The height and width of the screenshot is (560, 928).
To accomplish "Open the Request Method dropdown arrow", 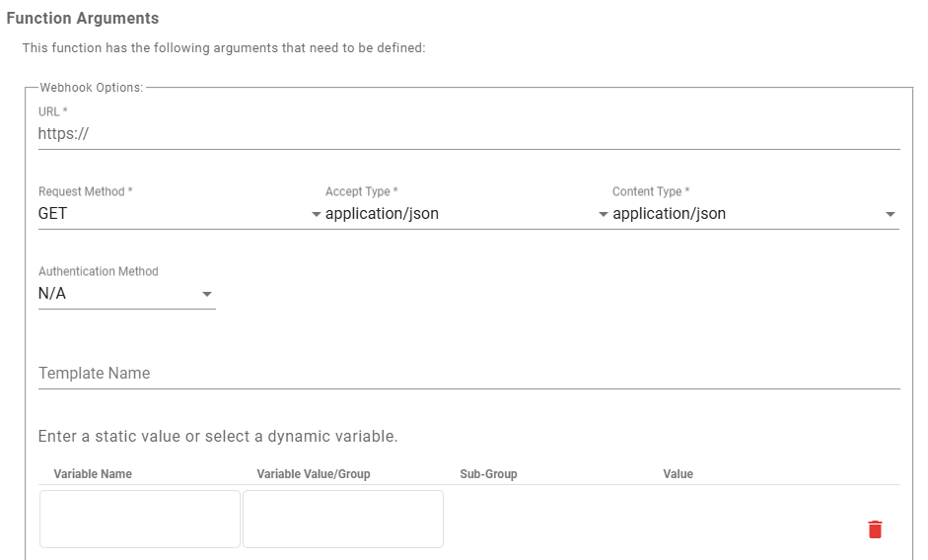I will 317,214.
